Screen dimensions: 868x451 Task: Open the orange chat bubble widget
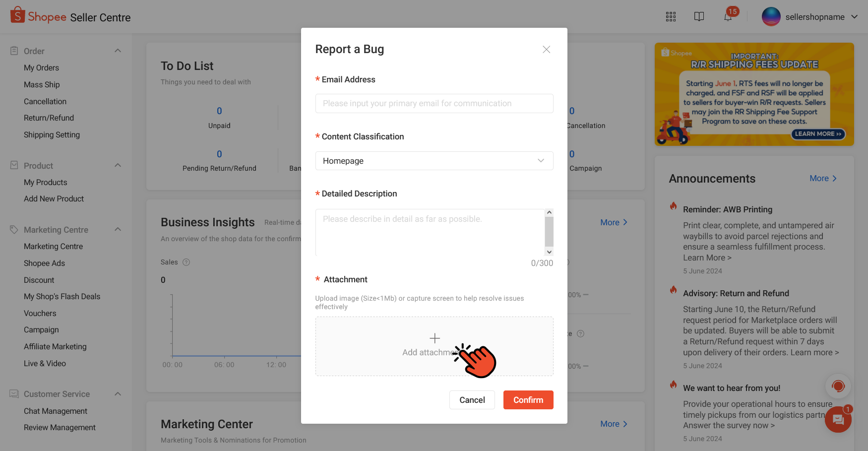coord(838,420)
